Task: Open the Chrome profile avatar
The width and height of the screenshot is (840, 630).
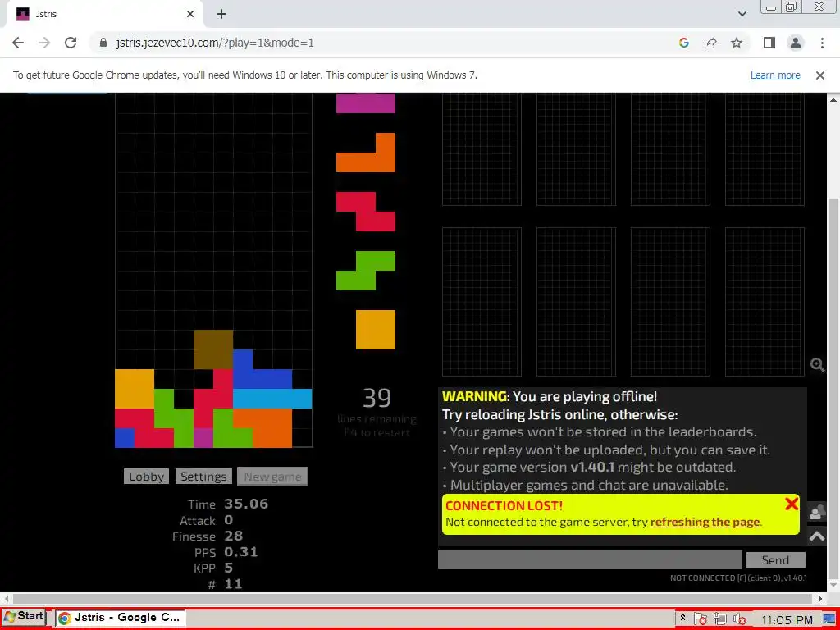Action: 796,43
